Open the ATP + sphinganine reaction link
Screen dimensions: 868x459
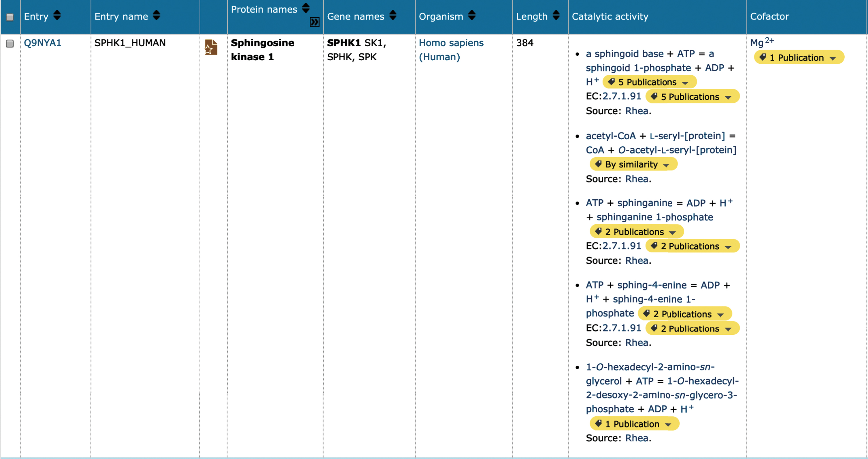659,210
